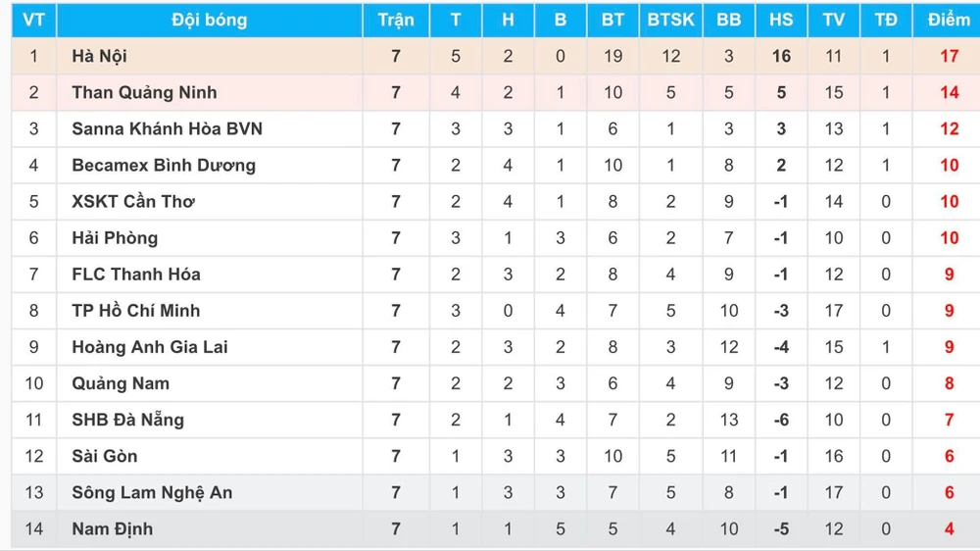Click Becamex Bình Dương team name
Image resolution: width=980 pixels, height=551 pixels.
pos(164,165)
